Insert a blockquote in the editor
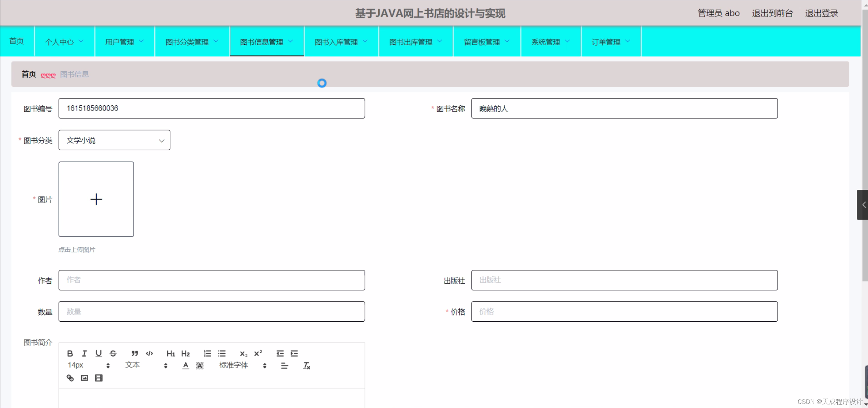 pos(135,354)
